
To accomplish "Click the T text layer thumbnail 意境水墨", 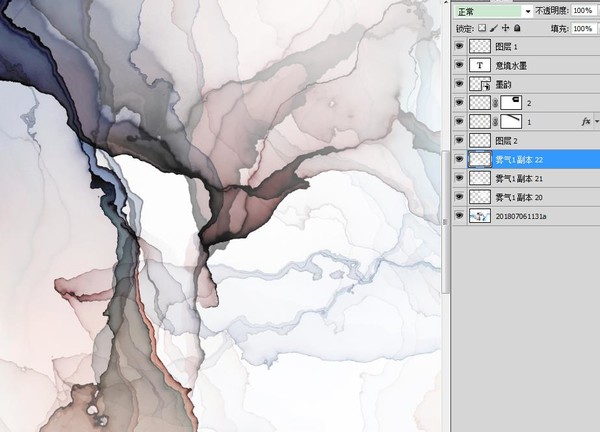I will [x=480, y=65].
